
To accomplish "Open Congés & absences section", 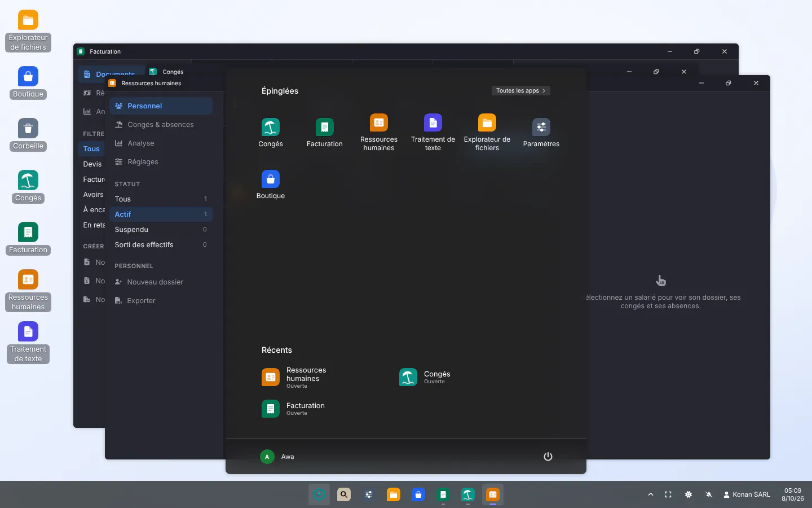I will click(x=161, y=125).
